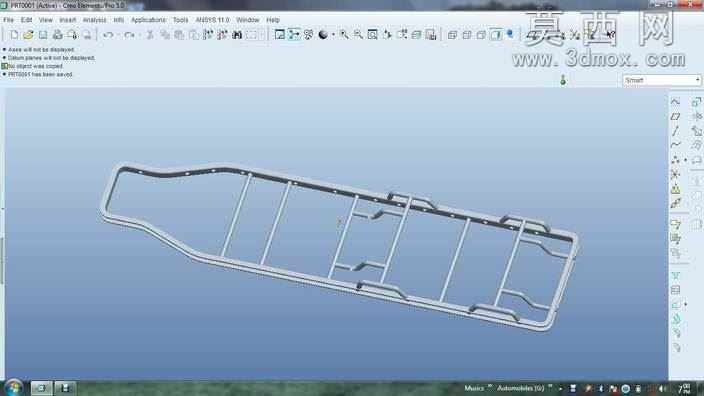Open the ANSYS 11.0 menu
The width and height of the screenshot is (704, 396).
coord(212,20)
